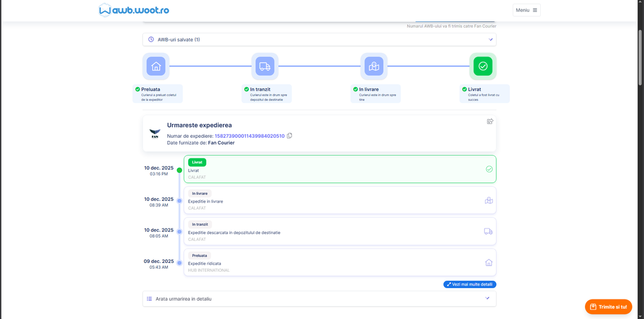This screenshot has height=319, width=644.
Task: Click the green Livrat badge in timeline
Action: pos(197,162)
